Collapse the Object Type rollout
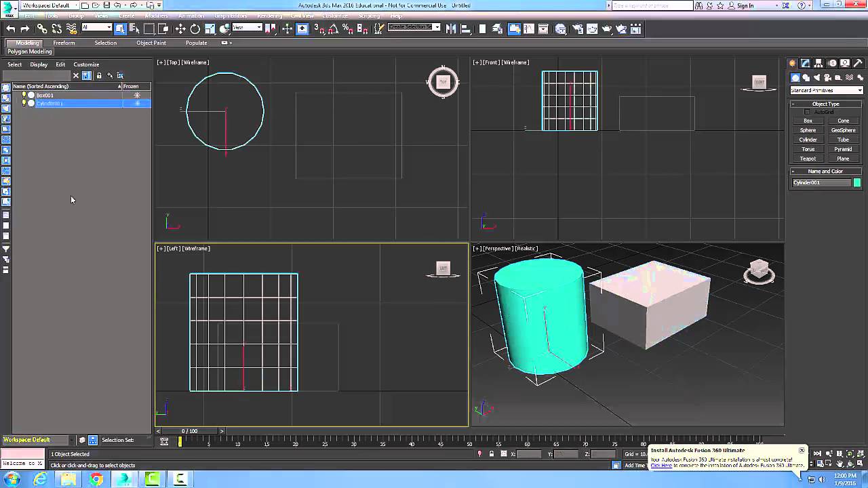The image size is (868, 488). (x=825, y=104)
